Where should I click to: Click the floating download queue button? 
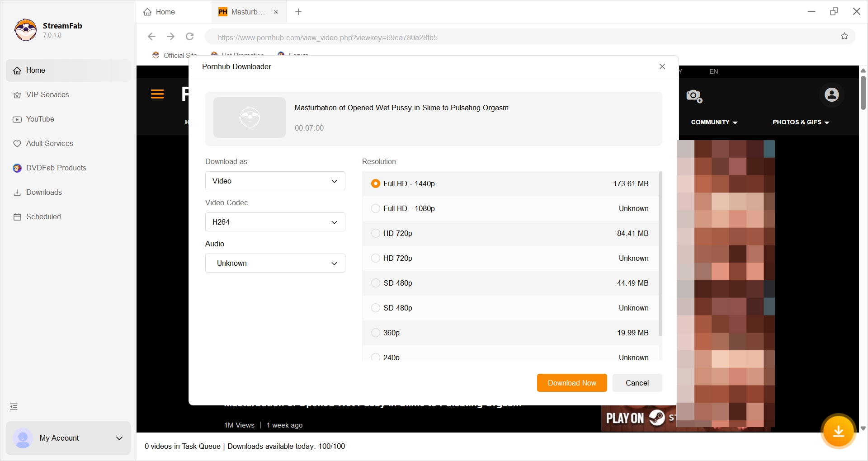(x=839, y=432)
